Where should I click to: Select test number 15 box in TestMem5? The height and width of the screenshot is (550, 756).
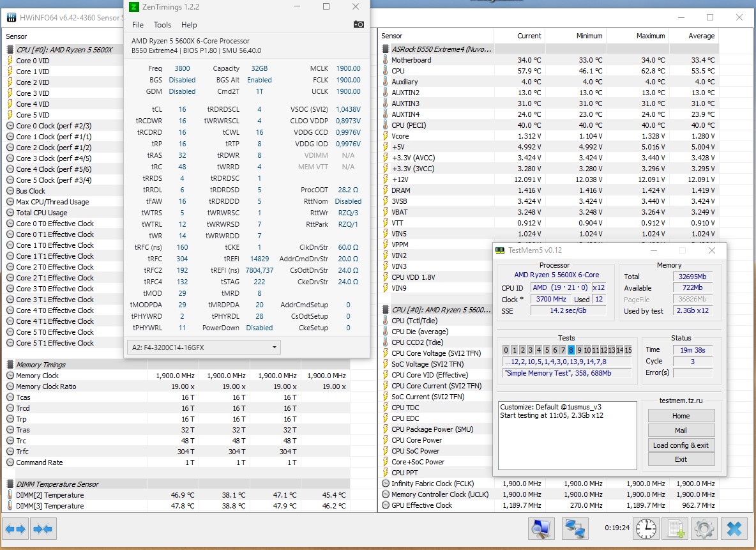click(628, 350)
